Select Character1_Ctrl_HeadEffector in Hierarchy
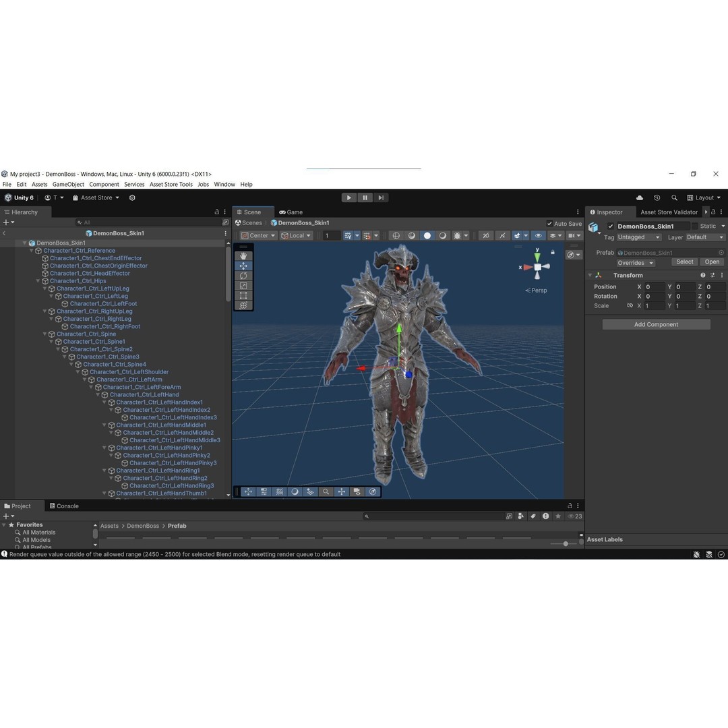This screenshot has width=728, height=728. click(x=90, y=274)
